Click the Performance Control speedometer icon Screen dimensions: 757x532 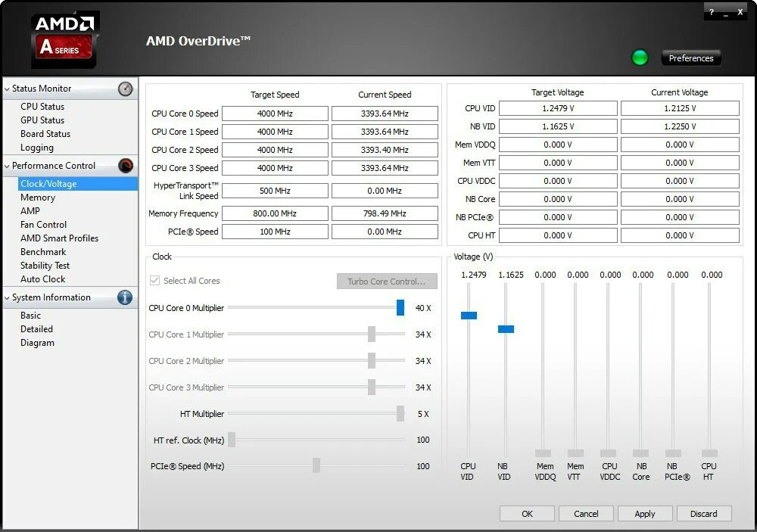point(126,166)
